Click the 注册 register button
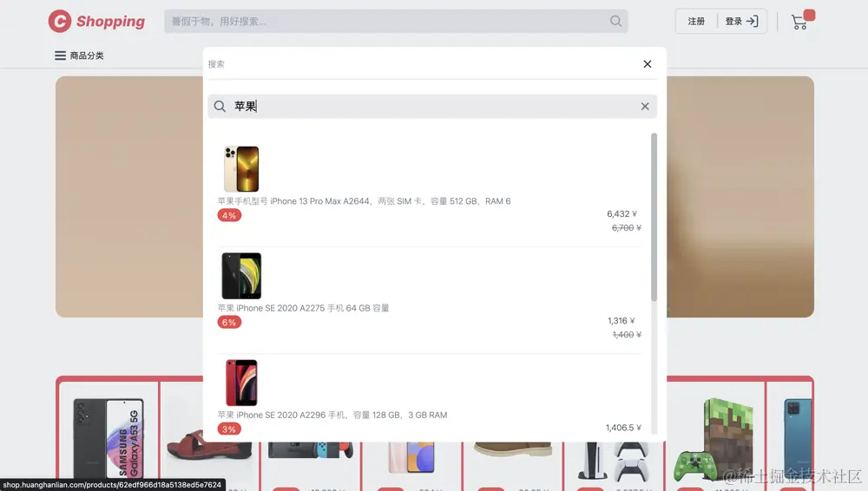Screen dimensions: 868x491 coord(696,21)
